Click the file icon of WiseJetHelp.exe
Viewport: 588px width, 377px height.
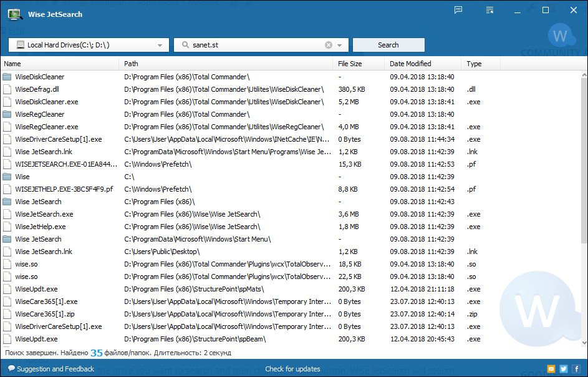[7, 227]
